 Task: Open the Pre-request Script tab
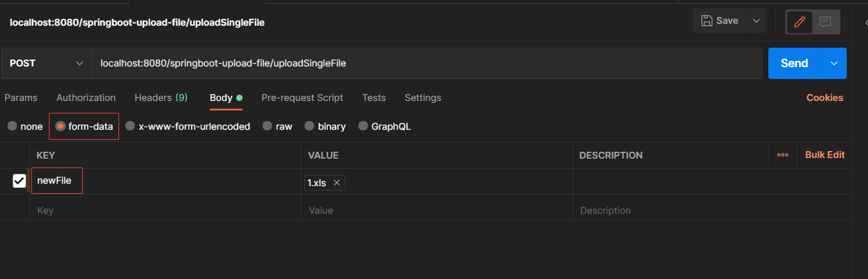[302, 98]
